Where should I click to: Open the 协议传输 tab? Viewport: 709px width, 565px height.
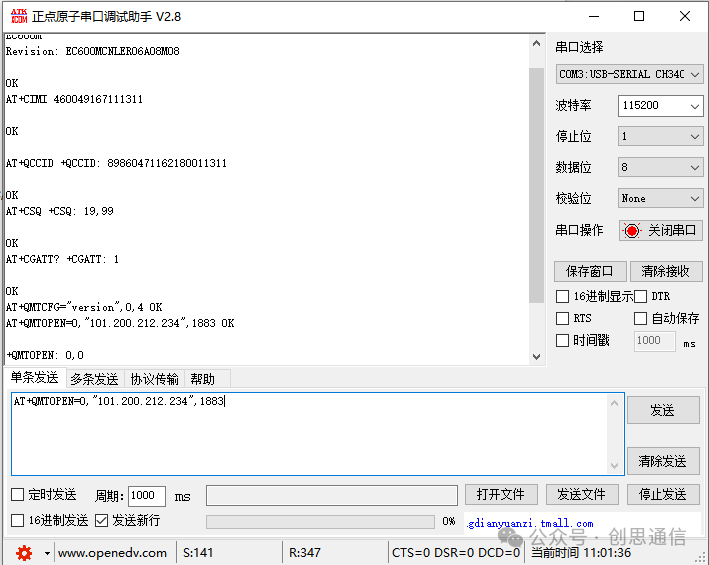point(154,379)
